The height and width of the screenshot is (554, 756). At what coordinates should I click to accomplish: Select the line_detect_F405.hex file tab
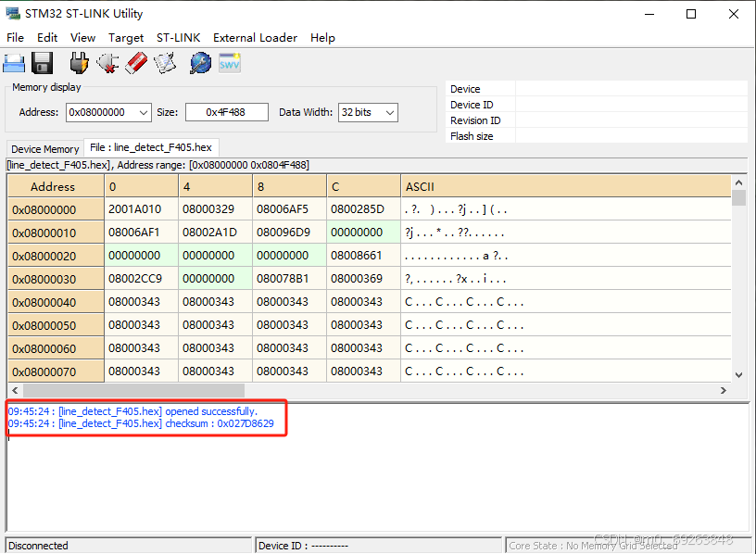(x=151, y=147)
